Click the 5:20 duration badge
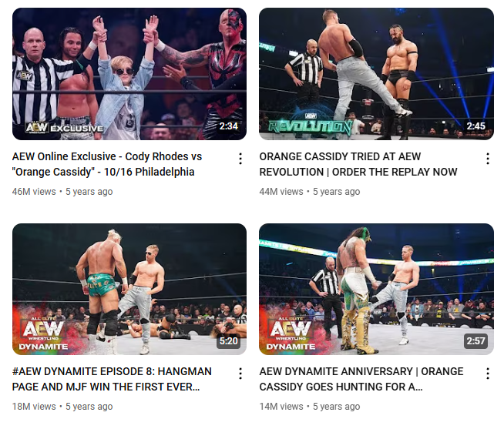Screen dimensions: 504x429 (x=229, y=341)
